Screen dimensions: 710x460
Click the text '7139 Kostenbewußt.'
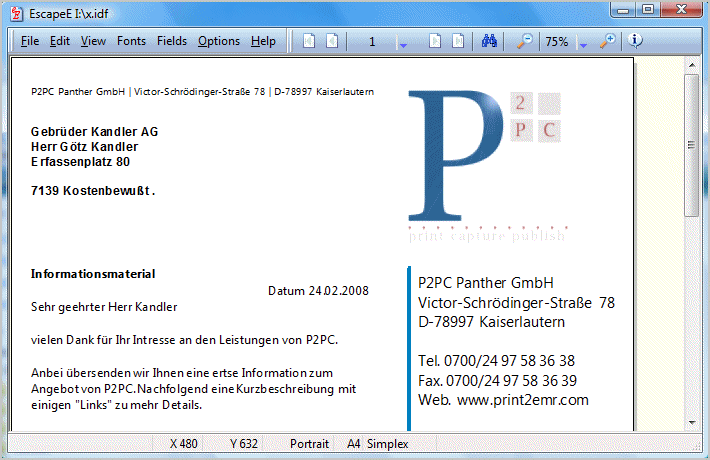point(93,191)
